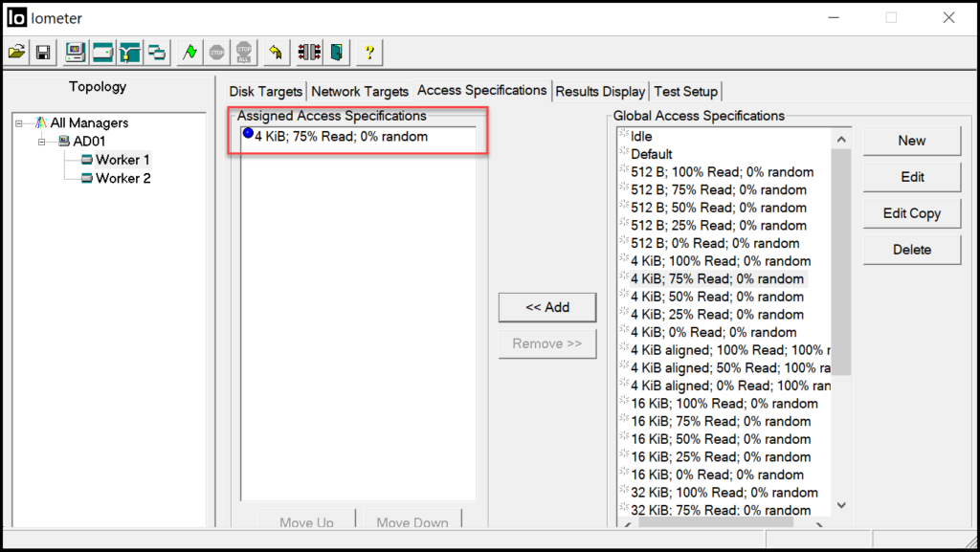980x552 pixels.
Task: Click the Reset Workers yellow arrow icon
Action: [276, 53]
